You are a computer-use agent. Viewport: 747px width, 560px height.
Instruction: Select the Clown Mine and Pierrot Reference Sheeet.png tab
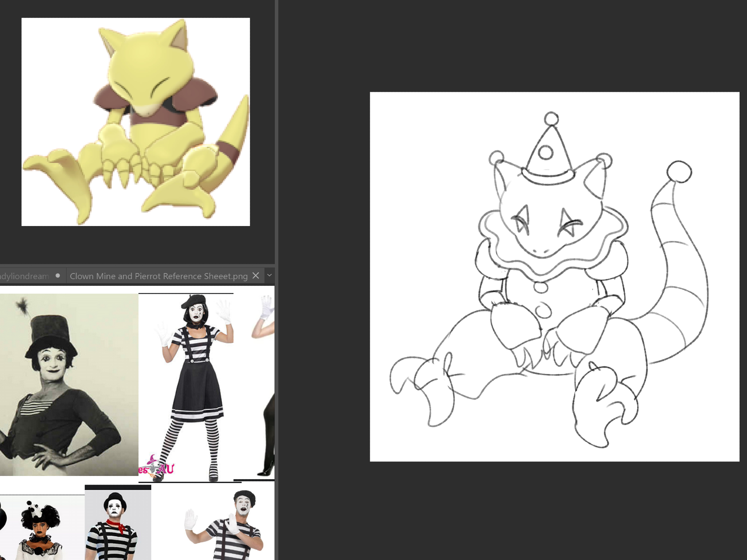click(x=159, y=276)
